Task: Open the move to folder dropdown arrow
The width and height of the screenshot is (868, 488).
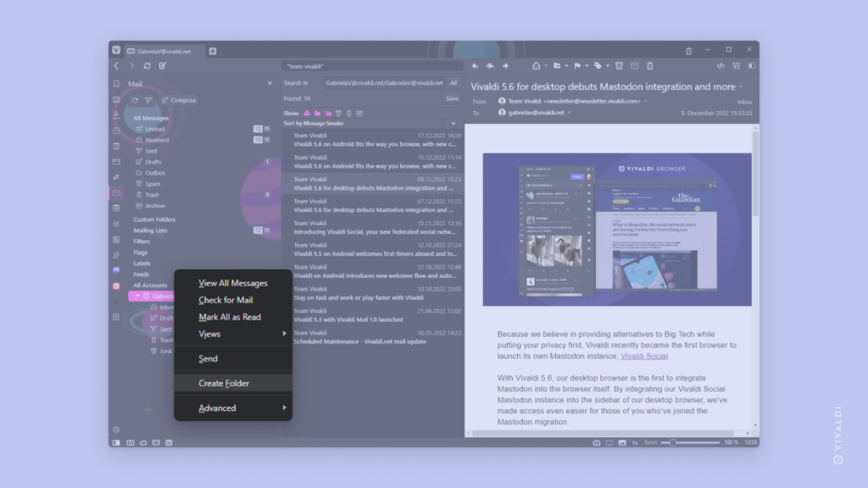Action: coord(566,66)
